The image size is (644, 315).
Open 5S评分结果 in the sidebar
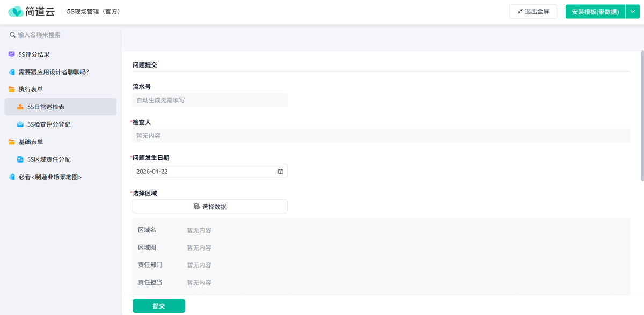[x=34, y=54]
